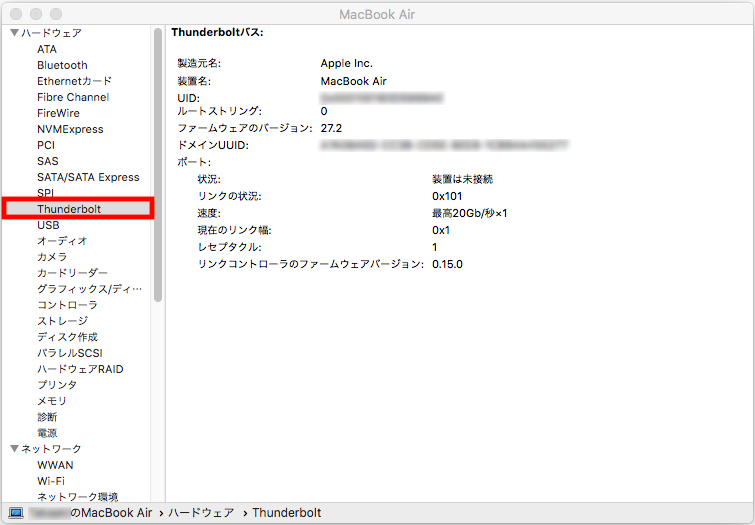755x525 pixels.
Task: Click the ネットワーク category label in sidebar
Action: 52,448
